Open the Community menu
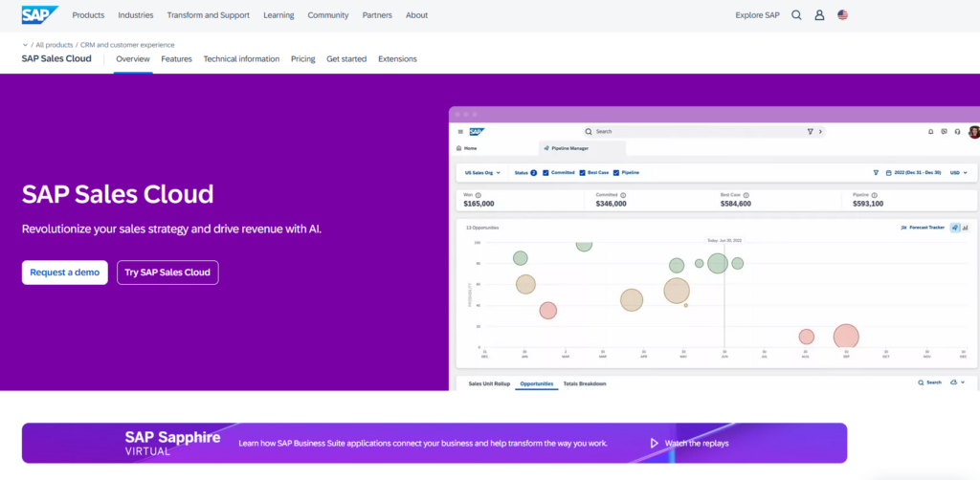Viewport: 980px width, 480px height. tap(328, 15)
